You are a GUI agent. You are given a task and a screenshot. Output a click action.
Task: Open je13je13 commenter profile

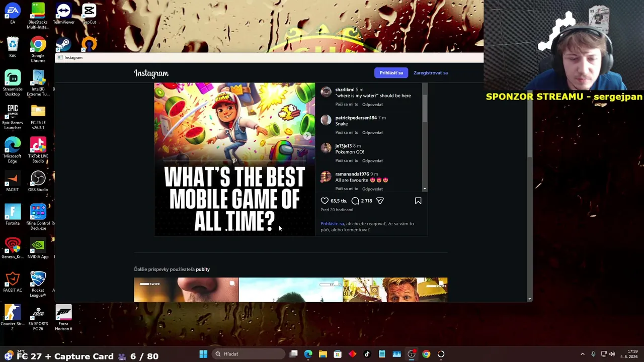click(343, 146)
